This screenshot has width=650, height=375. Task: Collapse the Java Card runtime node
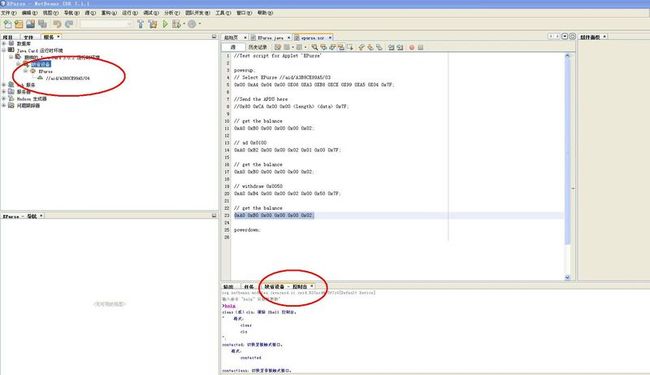pyautogui.click(x=4, y=50)
